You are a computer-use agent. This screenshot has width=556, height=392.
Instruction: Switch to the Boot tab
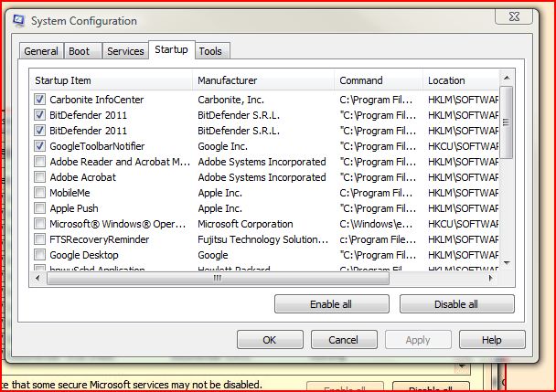pyautogui.click(x=83, y=51)
